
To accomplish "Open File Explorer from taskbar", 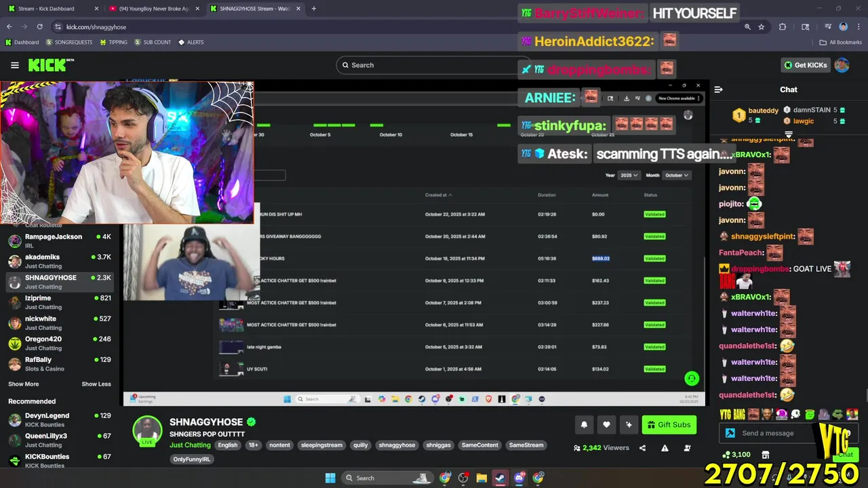I will [481, 478].
